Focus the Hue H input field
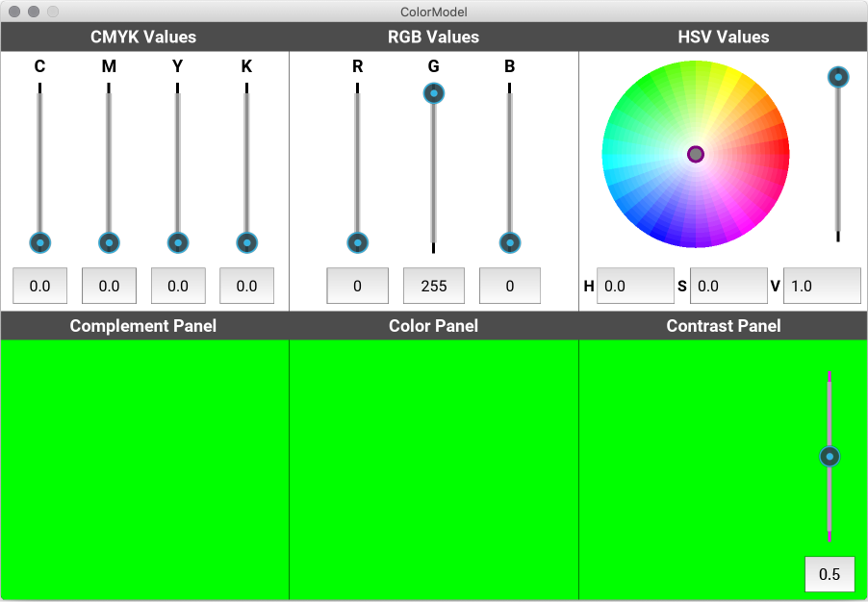The height and width of the screenshot is (602, 868). click(x=635, y=286)
